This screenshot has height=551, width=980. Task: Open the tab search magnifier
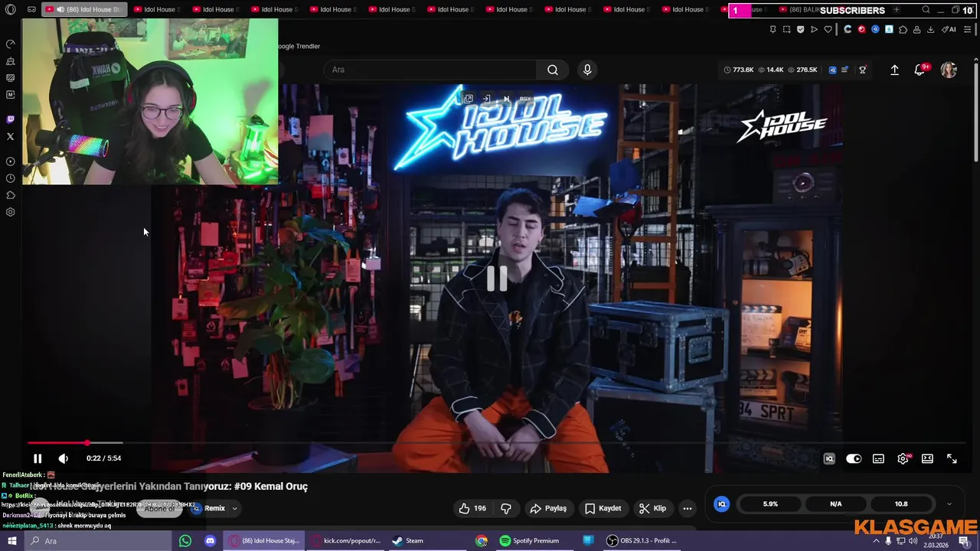926,10
